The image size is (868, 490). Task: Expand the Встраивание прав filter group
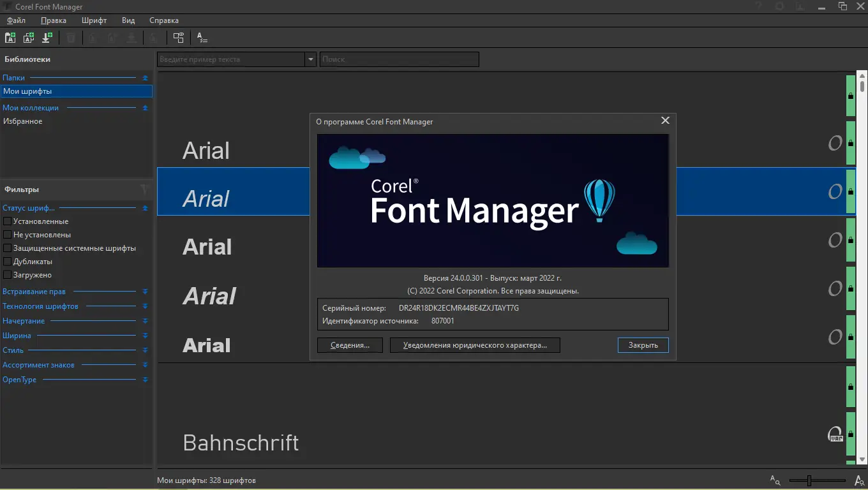pyautogui.click(x=145, y=292)
